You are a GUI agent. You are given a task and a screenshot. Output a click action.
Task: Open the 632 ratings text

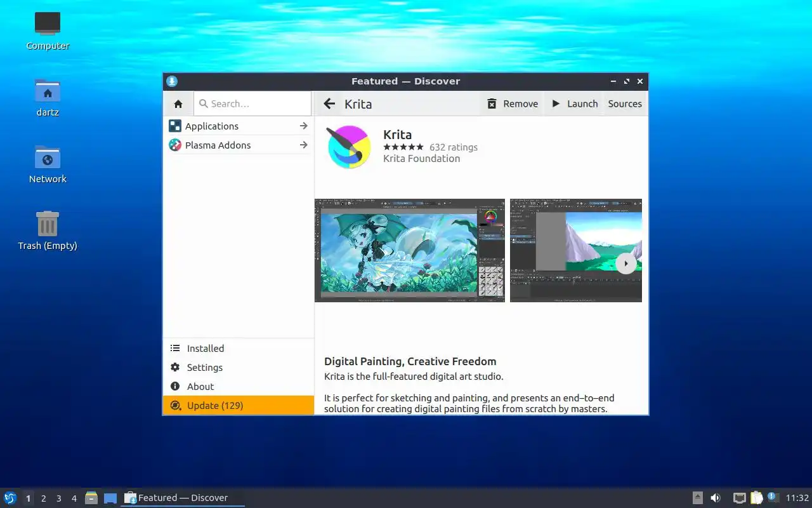454,147
